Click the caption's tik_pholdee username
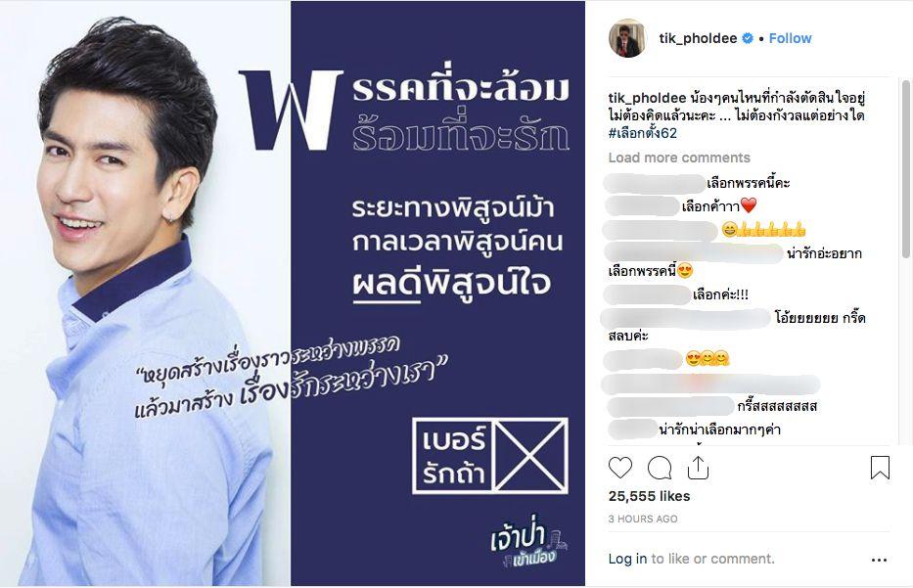 tap(648, 98)
